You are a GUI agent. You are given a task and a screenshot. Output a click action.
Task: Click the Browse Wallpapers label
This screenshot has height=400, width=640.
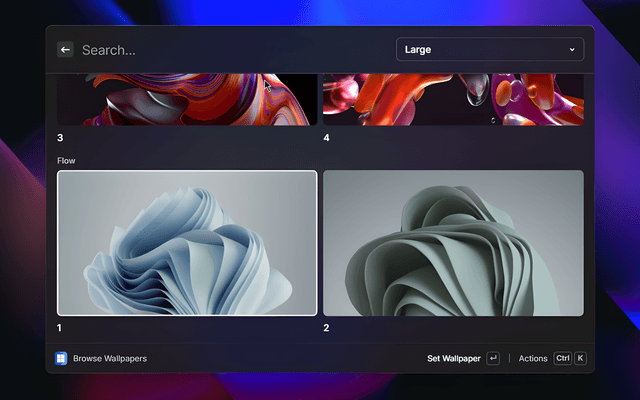110,358
